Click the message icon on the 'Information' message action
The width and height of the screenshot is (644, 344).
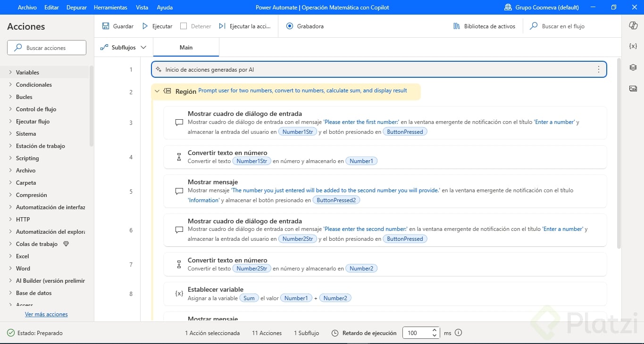click(x=179, y=191)
